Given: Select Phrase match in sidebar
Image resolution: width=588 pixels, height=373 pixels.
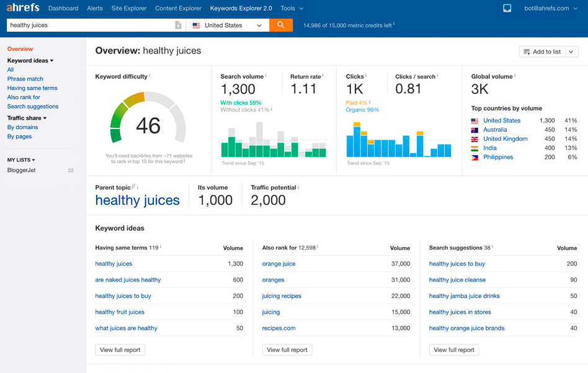Looking at the screenshot, I should point(25,79).
